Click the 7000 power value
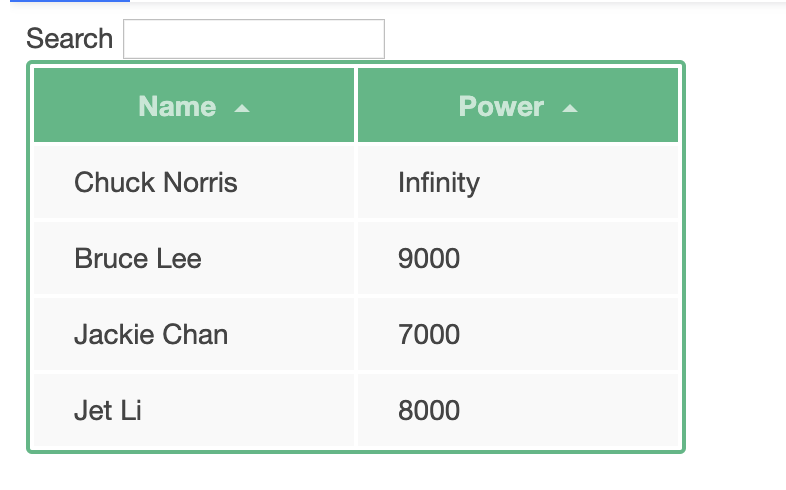This screenshot has height=490, width=786. [x=429, y=334]
